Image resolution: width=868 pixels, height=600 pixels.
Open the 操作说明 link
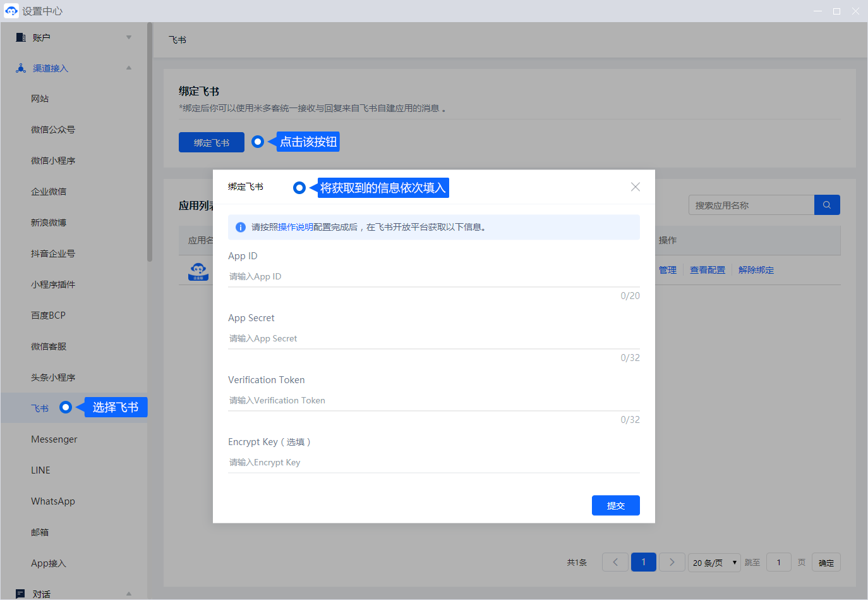[x=296, y=227]
